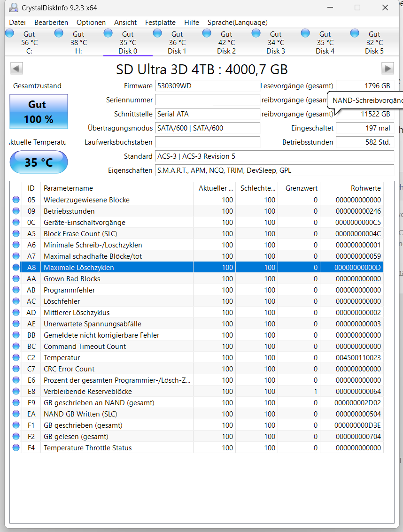Click status dot of Programmfehler row
403x532 pixels.
click(x=16, y=290)
